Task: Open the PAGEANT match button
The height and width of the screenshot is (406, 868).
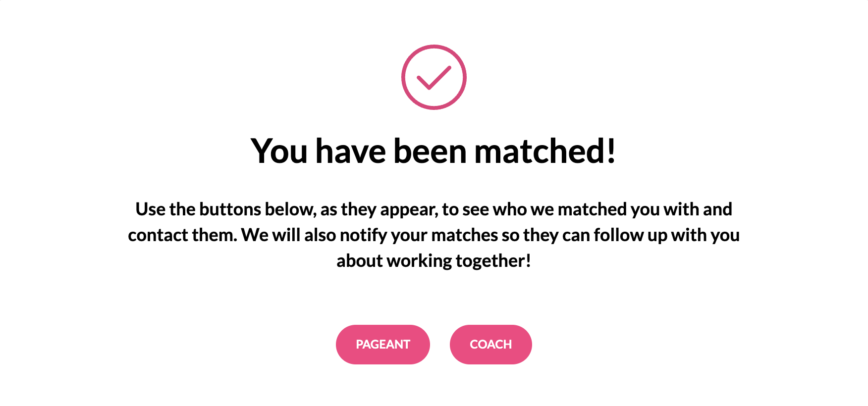Action: coord(382,345)
